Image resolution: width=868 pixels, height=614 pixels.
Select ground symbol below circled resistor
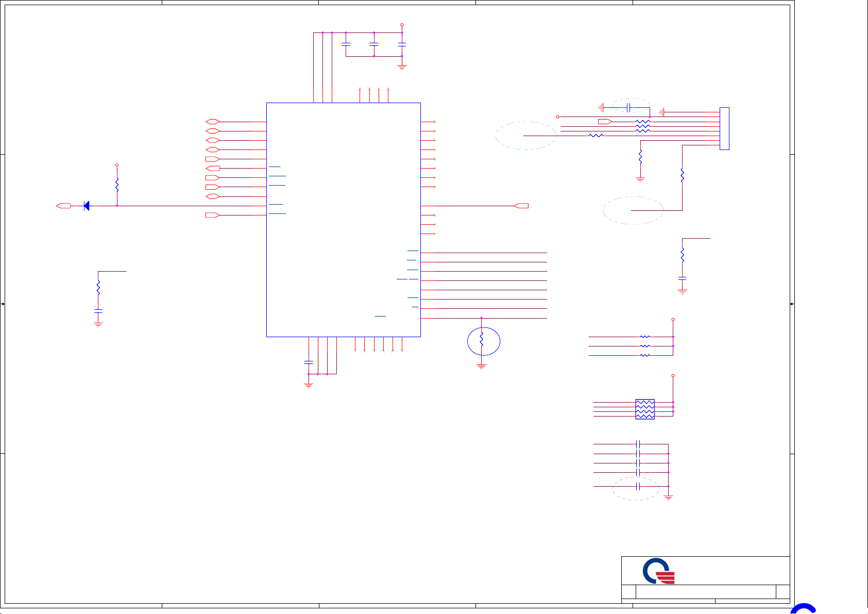[x=482, y=367]
